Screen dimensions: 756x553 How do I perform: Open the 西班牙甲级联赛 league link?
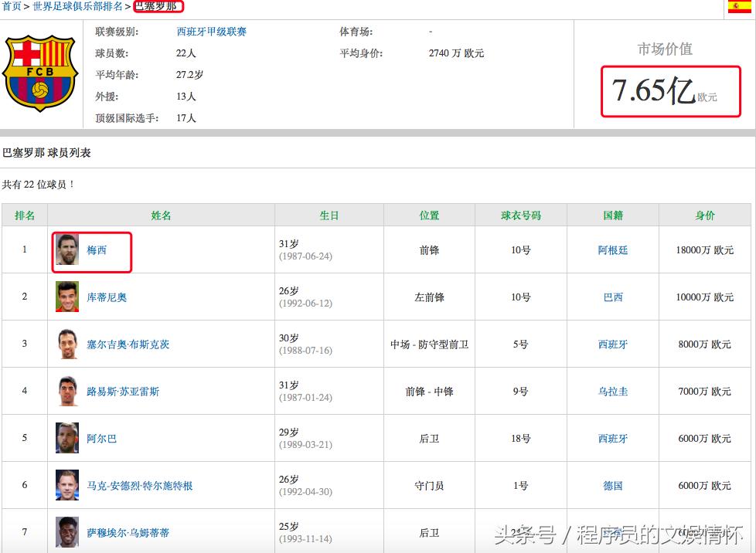[x=212, y=32]
